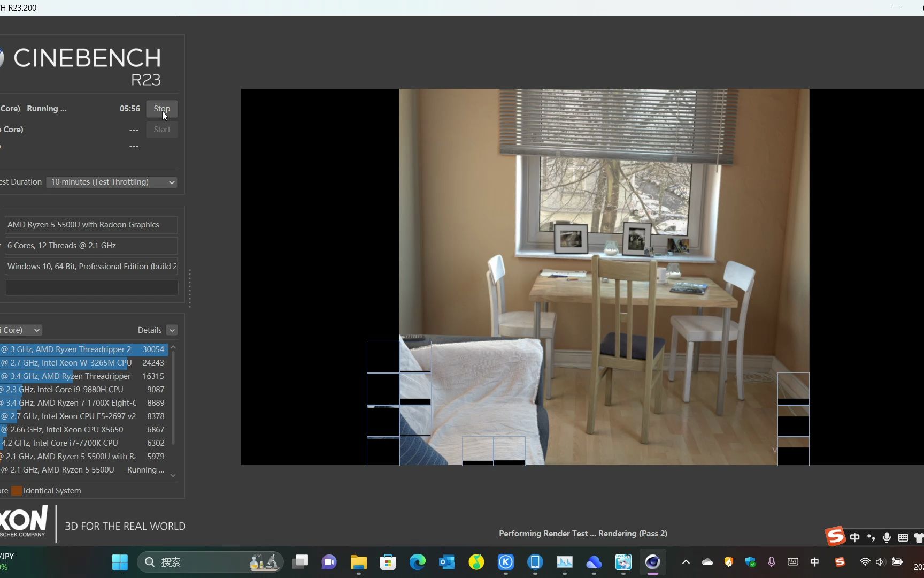This screenshot has height=578, width=924.
Task: Select the Intel Xeon CPU X5650 row
Action: [84, 430]
